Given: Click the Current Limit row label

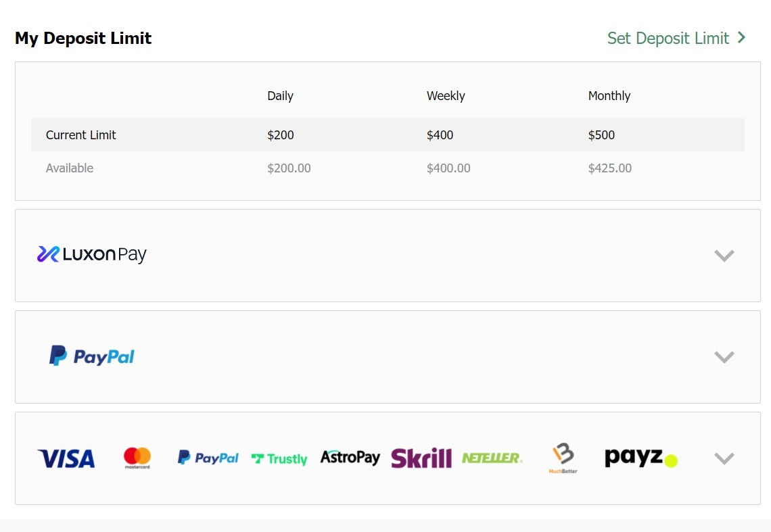Looking at the screenshot, I should pyautogui.click(x=81, y=135).
